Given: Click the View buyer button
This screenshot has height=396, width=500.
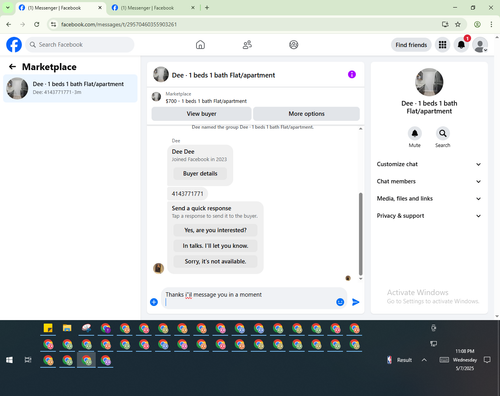Looking at the screenshot, I should click(201, 114).
